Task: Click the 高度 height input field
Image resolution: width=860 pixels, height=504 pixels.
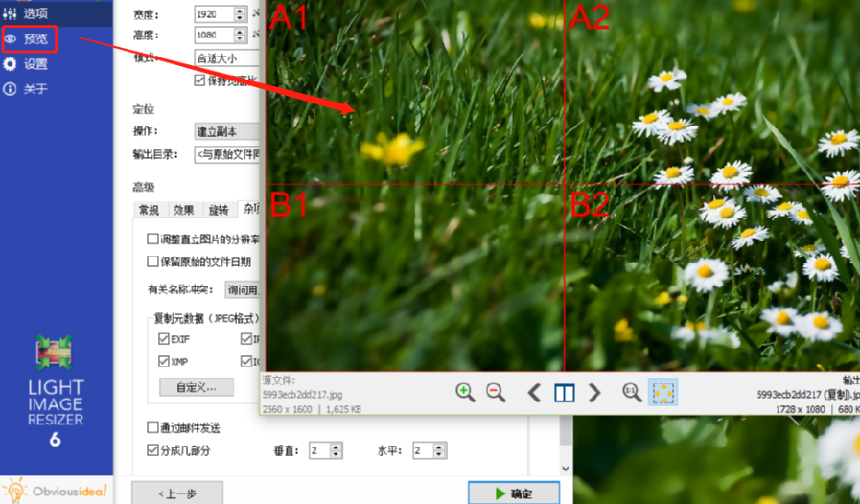Action: [214, 35]
